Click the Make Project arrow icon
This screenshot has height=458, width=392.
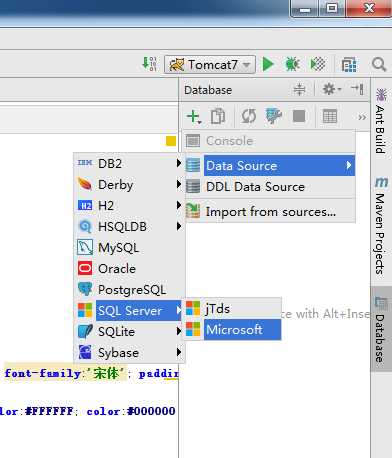coord(149,63)
